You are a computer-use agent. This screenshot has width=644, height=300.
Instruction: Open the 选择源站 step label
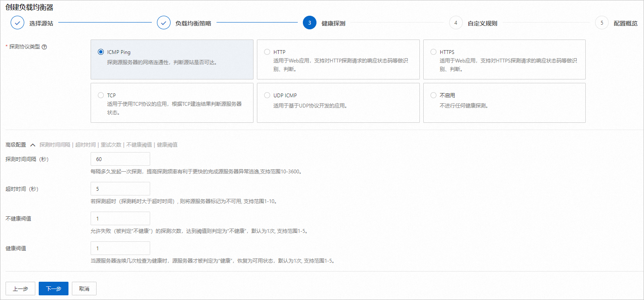(x=41, y=23)
